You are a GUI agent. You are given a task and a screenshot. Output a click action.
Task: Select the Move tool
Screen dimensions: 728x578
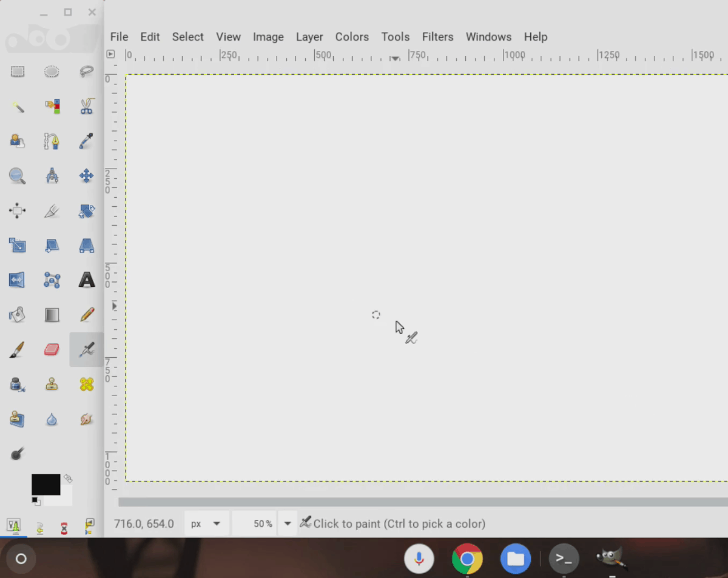coord(86,176)
